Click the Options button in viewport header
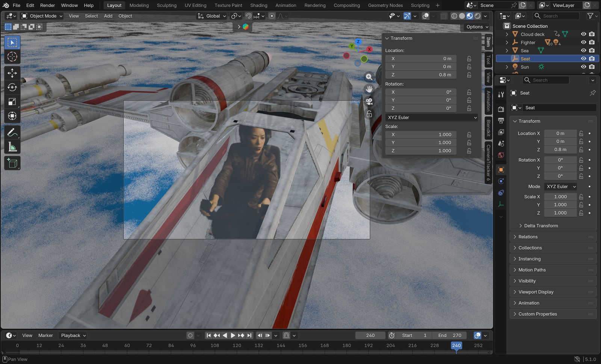Screen dimensions: 601x364 click(x=477, y=27)
